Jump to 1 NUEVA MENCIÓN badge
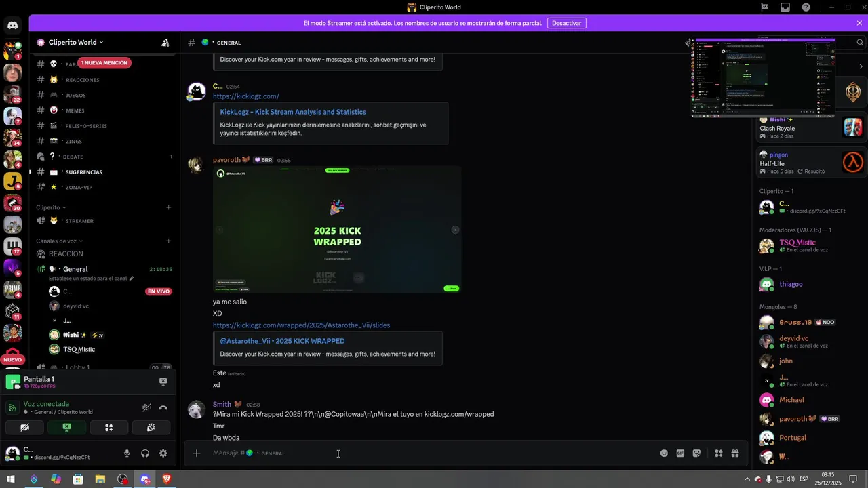The width and height of the screenshot is (868, 488). point(104,62)
